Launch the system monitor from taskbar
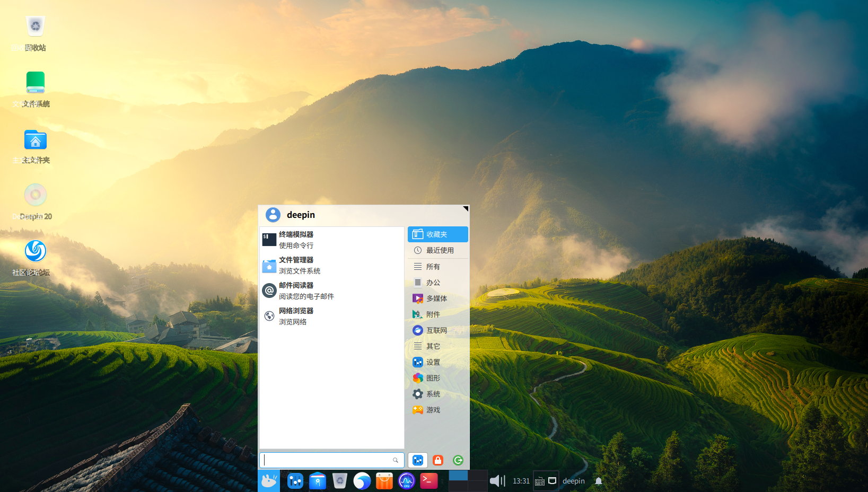The width and height of the screenshot is (868, 492). (x=407, y=481)
